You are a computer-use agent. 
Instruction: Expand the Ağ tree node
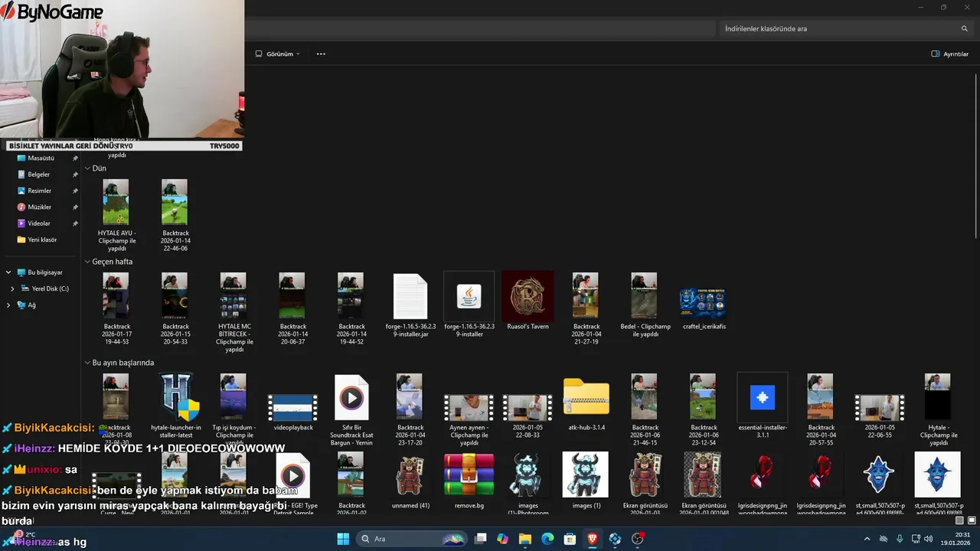8,305
